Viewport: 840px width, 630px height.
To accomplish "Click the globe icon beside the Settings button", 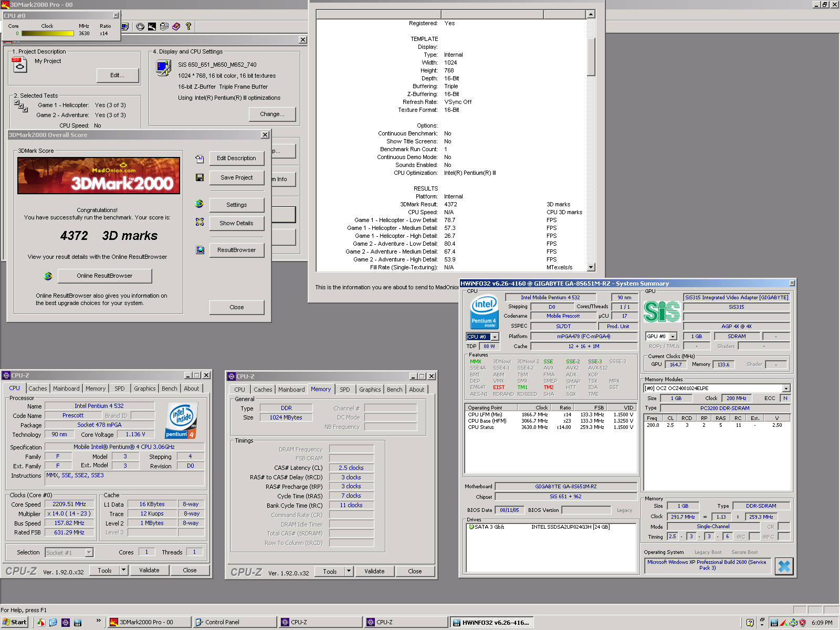I will (x=199, y=204).
